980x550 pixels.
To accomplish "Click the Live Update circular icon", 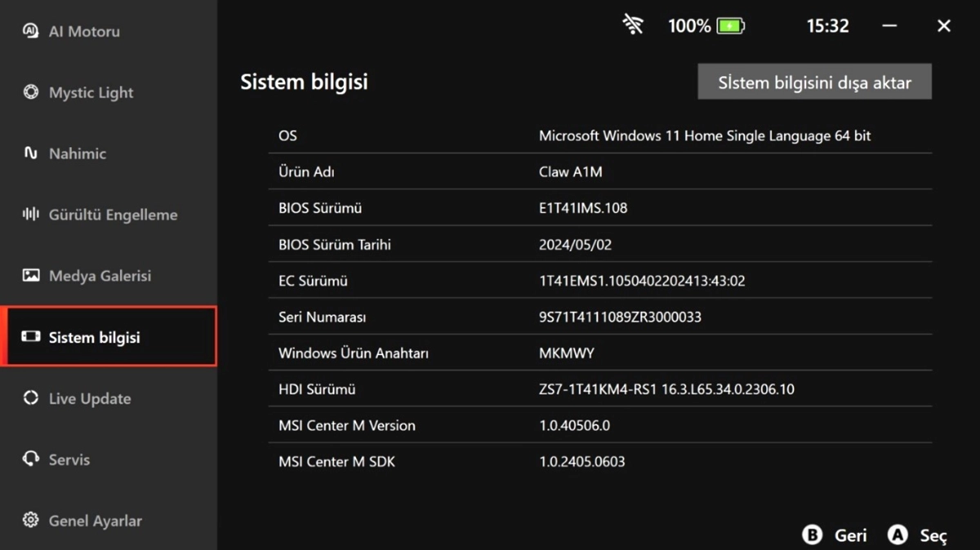I will click(31, 398).
